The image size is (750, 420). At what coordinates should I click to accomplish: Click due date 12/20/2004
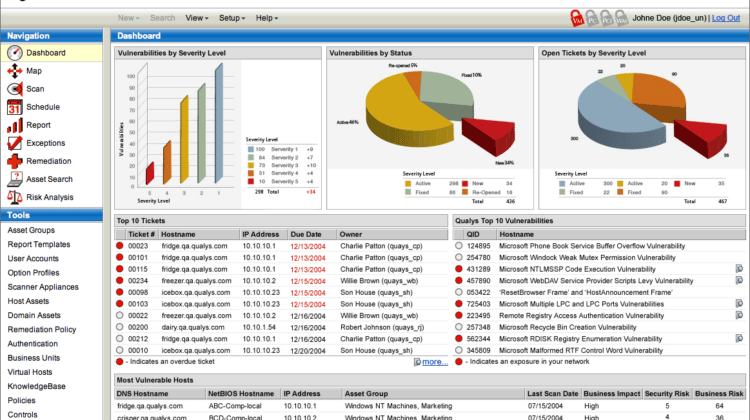(308, 351)
